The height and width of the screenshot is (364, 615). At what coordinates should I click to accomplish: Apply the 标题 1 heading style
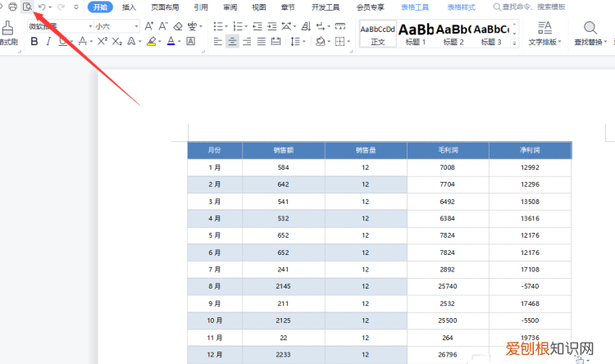click(x=416, y=34)
